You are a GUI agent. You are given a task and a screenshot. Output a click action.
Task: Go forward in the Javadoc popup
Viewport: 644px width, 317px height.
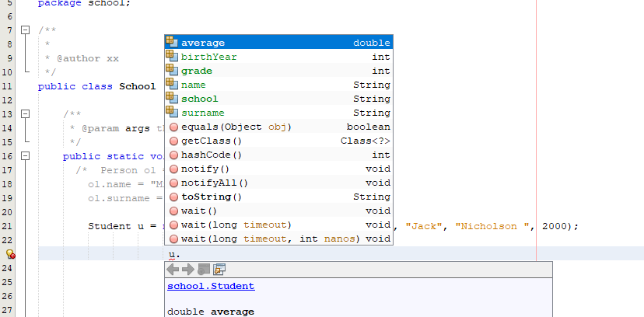[187, 270]
